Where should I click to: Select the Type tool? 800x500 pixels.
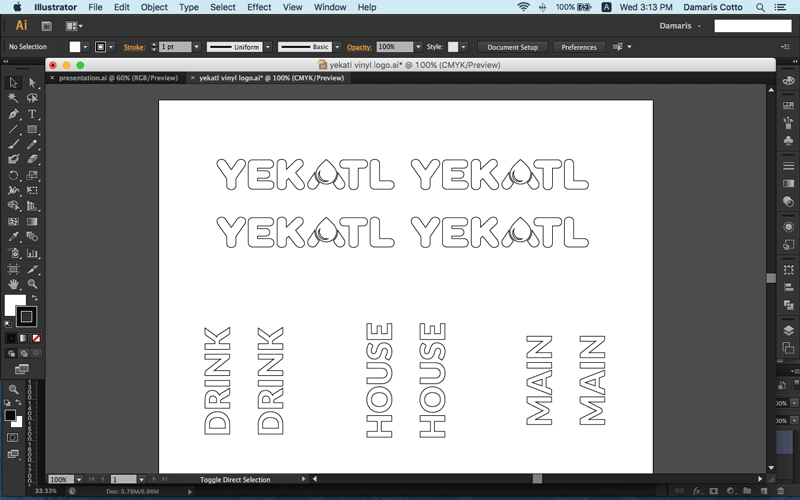(x=32, y=114)
